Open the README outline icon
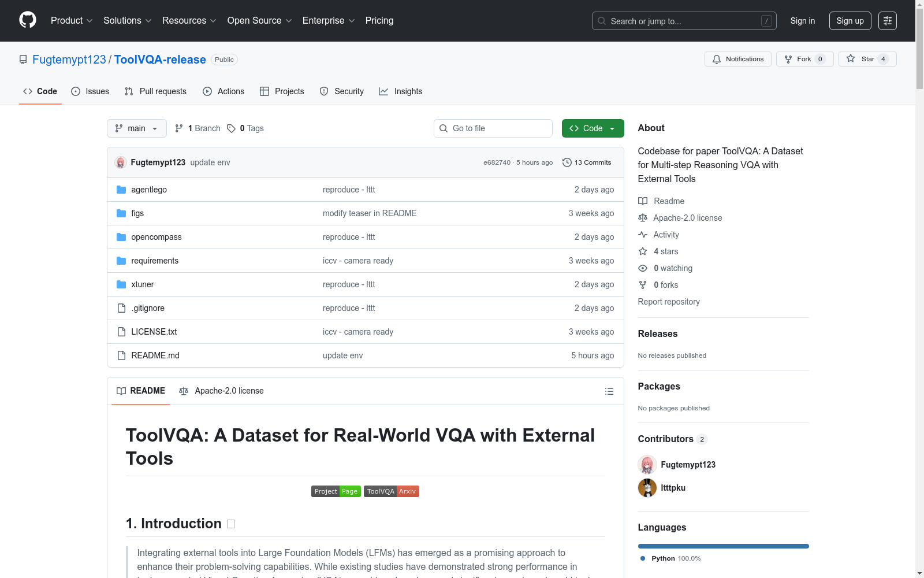The image size is (924, 578). click(x=609, y=391)
